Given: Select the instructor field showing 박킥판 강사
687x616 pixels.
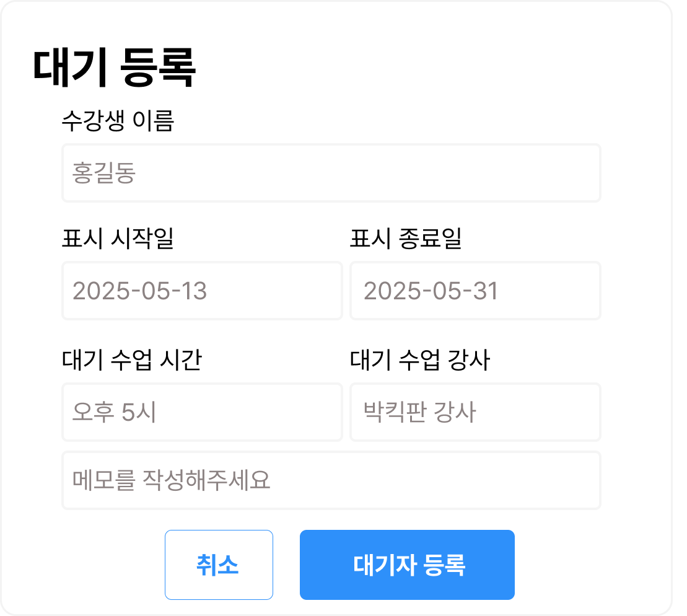Looking at the screenshot, I should tap(475, 412).
